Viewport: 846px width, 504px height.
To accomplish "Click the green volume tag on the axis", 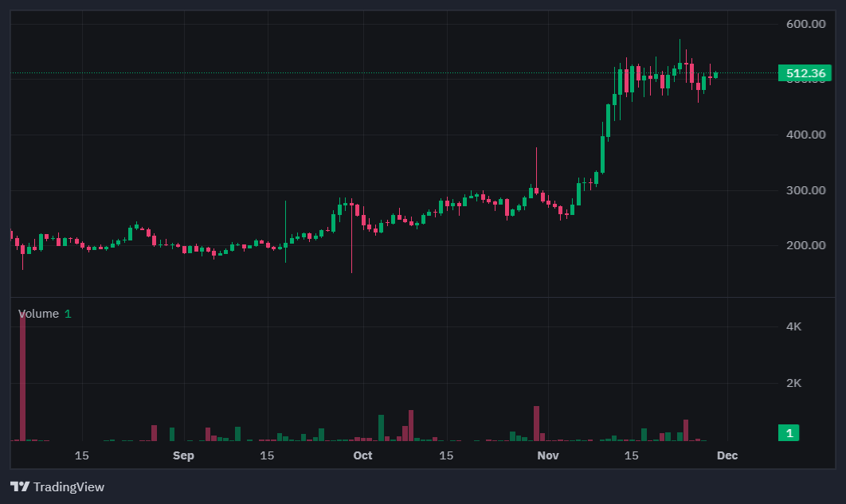I will click(789, 433).
